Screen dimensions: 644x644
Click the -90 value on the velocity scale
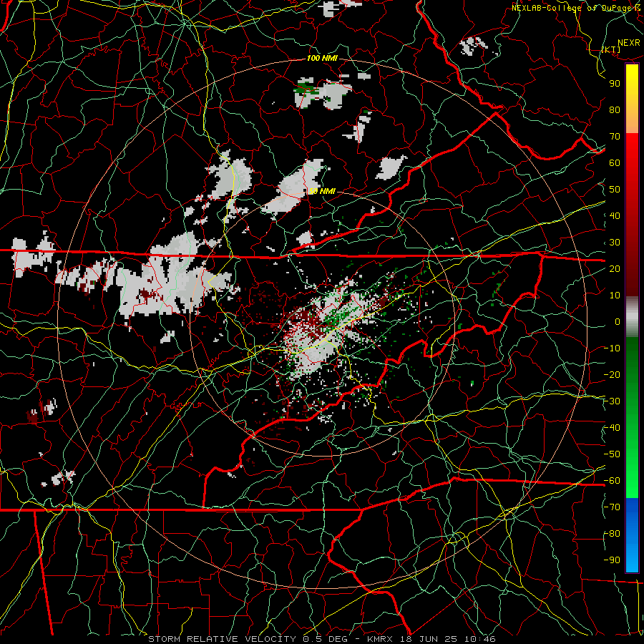coord(612,560)
